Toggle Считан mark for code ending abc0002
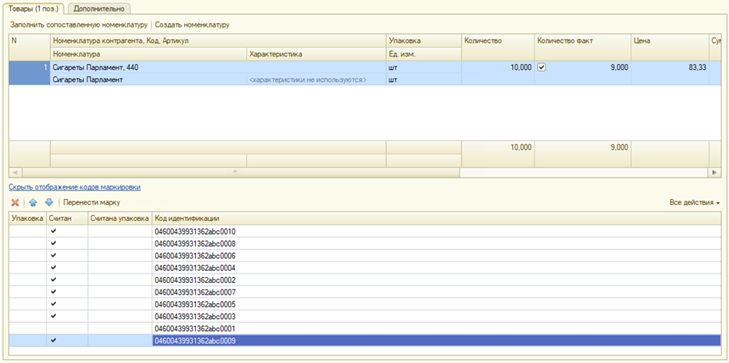Screen dimensions: 729x363 53,280
